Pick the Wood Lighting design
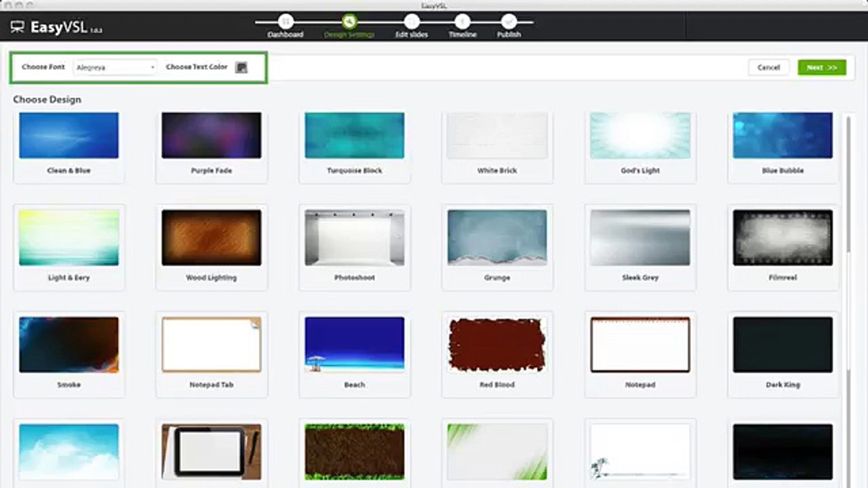 pyautogui.click(x=211, y=238)
